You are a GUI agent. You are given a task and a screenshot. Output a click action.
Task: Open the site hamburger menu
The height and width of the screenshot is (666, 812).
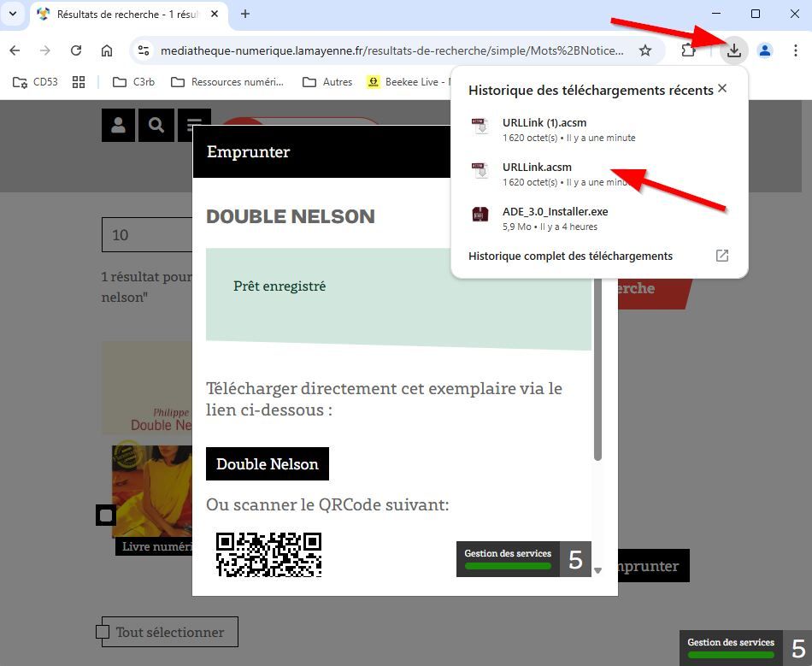[194, 126]
